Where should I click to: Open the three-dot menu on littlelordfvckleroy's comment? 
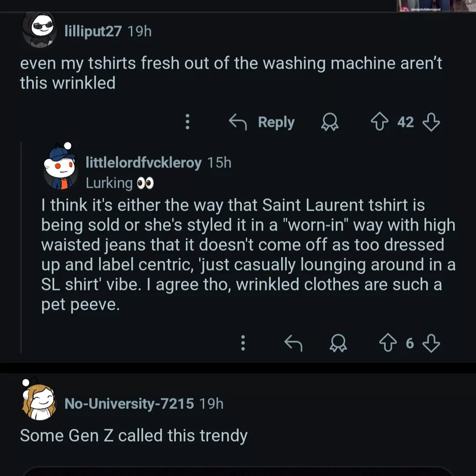pos(243,343)
